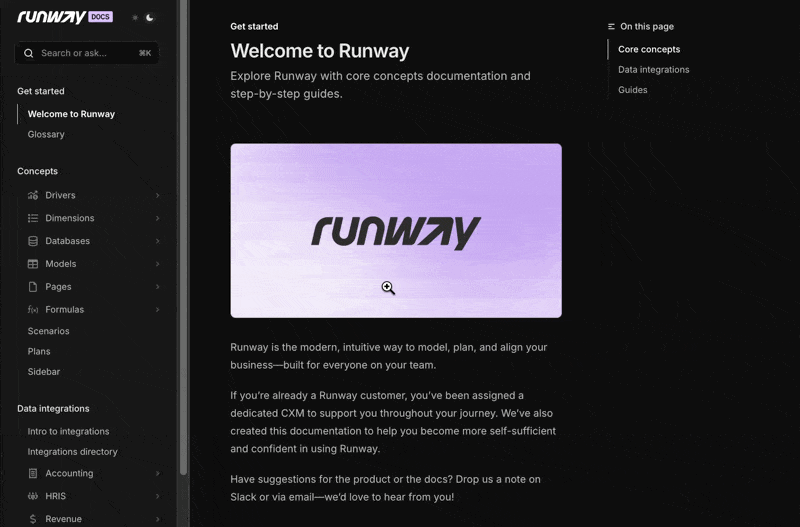Switch to dark mode moon icon

tap(149, 17)
